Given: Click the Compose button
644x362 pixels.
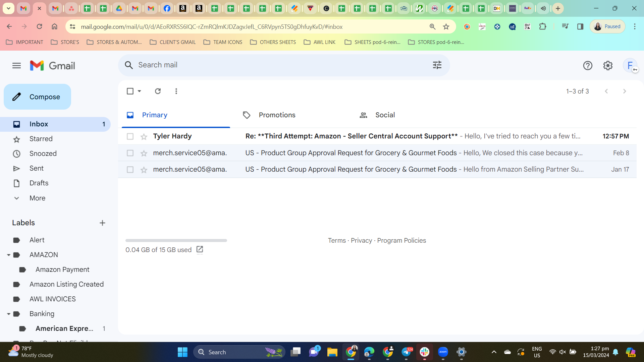Looking at the screenshot, I should point(37,97).
